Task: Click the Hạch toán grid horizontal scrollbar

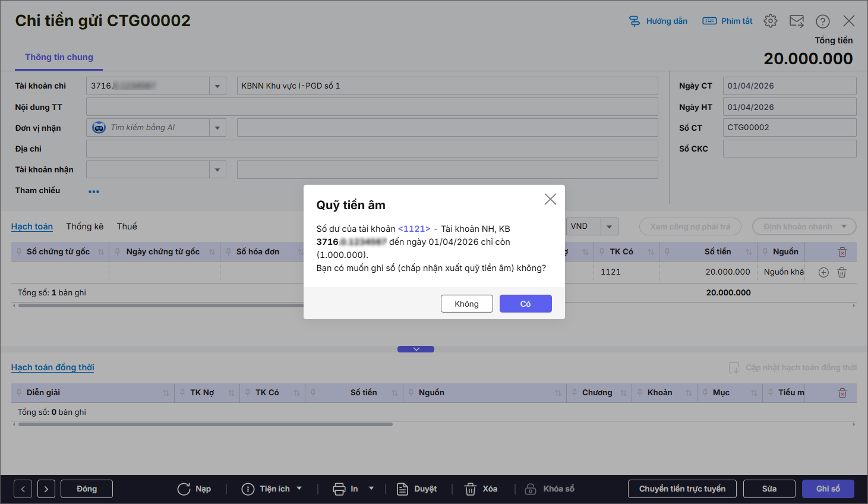Action: (x=160, y=305)
